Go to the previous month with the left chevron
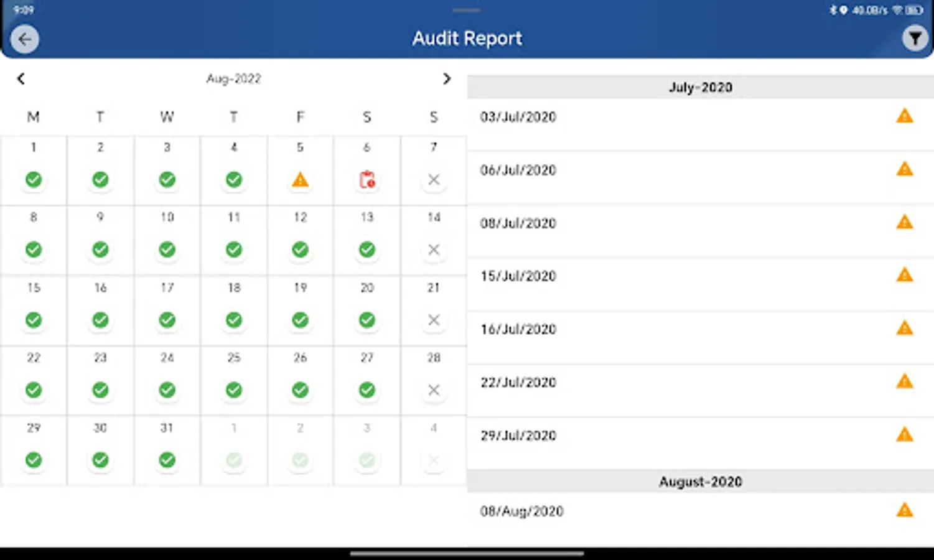Viewport: 934px width, 560px height. pyautogui.click(x=21, y=78)
